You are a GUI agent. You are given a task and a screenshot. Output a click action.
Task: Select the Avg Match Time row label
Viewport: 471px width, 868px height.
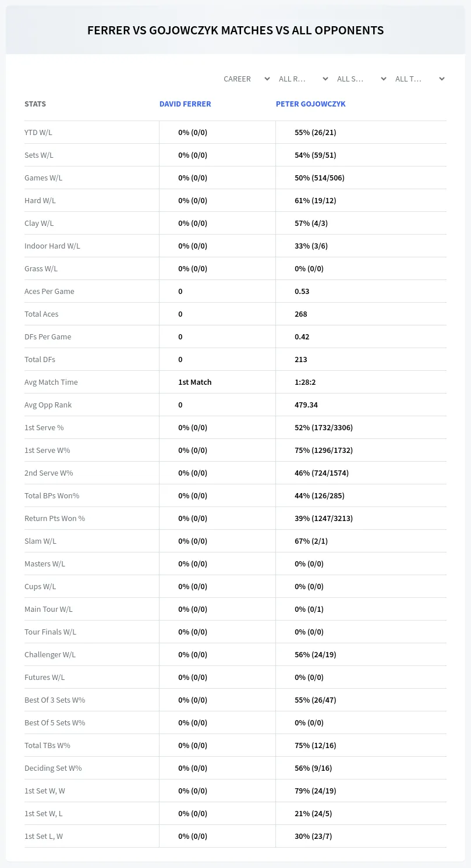(x=51, y=382)
